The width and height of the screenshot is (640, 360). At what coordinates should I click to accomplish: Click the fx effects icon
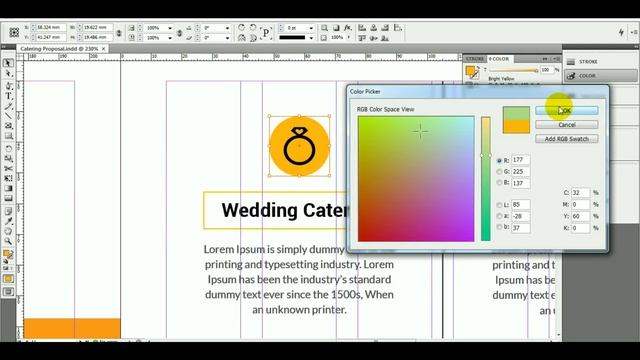347,27
